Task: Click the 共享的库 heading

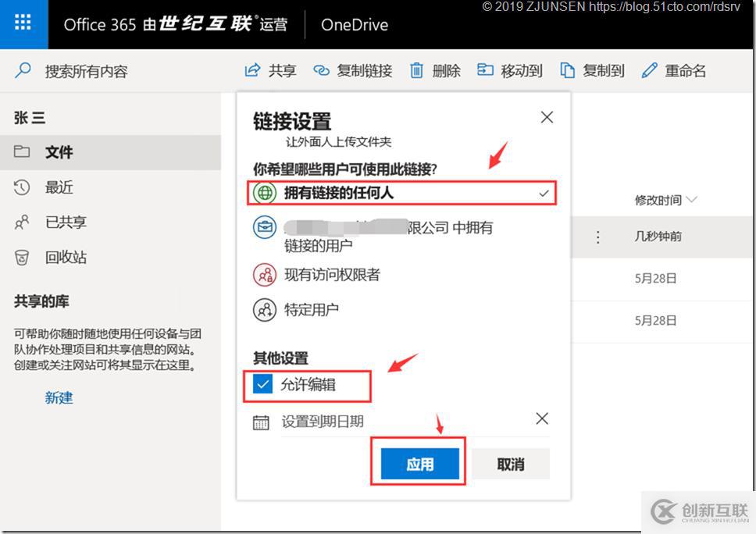Action: 41,301
